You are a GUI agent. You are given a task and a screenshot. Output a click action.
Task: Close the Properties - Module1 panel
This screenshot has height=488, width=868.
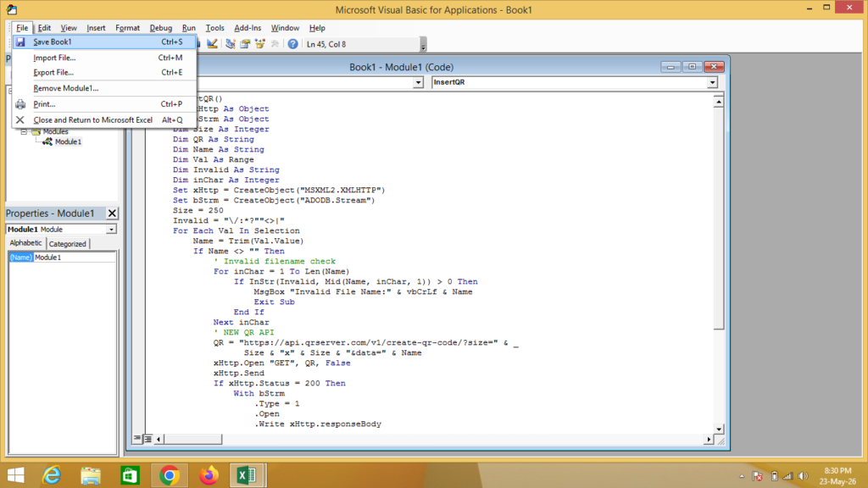click(x=112, y=213)
